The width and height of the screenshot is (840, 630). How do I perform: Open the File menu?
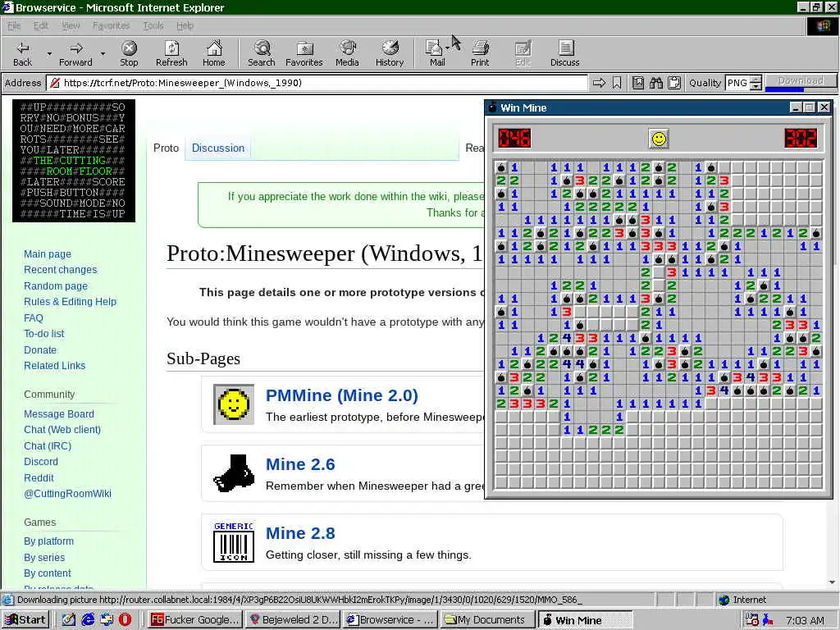pyautogui.click(x=13, y=25)
